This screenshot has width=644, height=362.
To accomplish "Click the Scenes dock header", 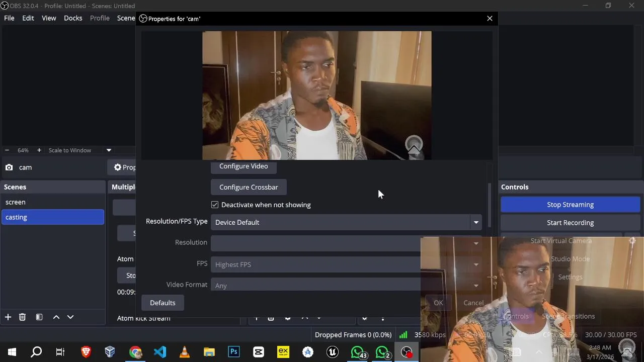I will coord(52,187).
